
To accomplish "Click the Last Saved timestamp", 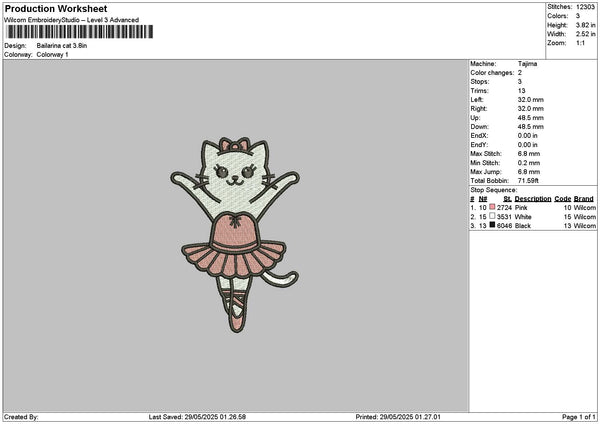I will coord(197,417).
